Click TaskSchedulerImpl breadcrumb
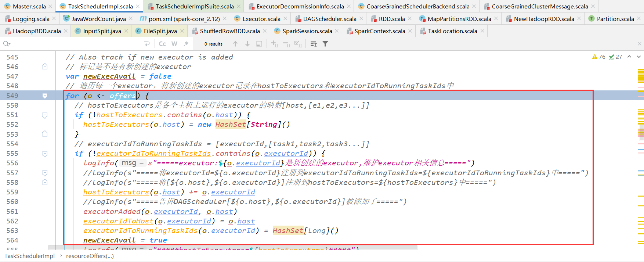This screenshot has width=644, height=262. pos(29,256)
